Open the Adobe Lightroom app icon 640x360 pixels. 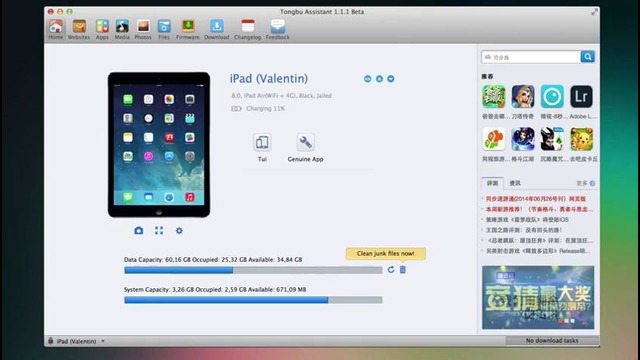581,96
